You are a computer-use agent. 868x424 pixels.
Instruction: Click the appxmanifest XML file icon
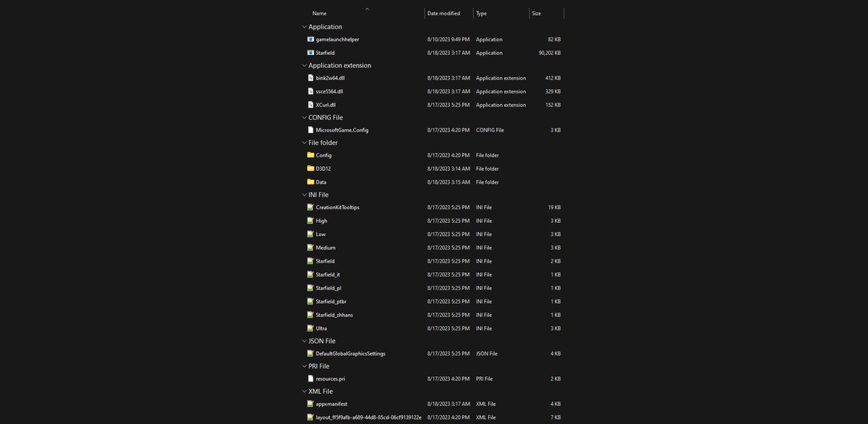[x=310, y=404]
